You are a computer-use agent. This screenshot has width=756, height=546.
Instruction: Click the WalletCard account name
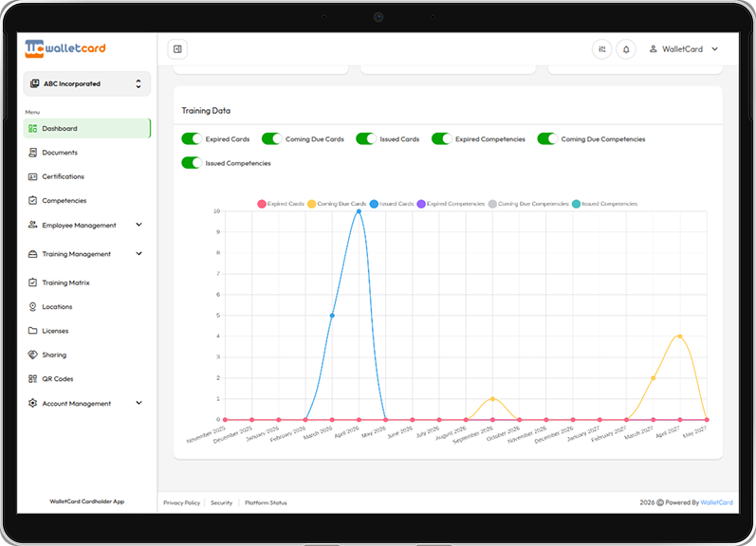click(682, 48)
